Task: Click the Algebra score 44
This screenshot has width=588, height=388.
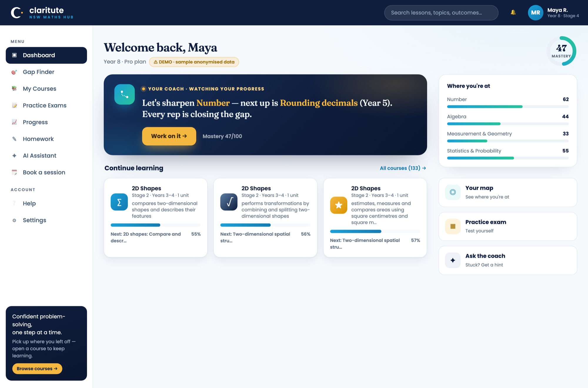Action: coord(565,116)
